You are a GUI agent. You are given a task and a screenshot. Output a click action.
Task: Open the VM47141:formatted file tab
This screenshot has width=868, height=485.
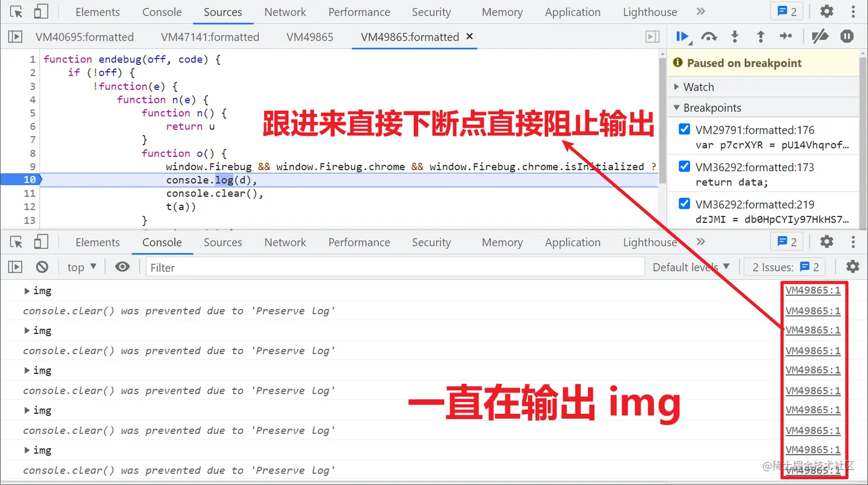coord(210,37)
